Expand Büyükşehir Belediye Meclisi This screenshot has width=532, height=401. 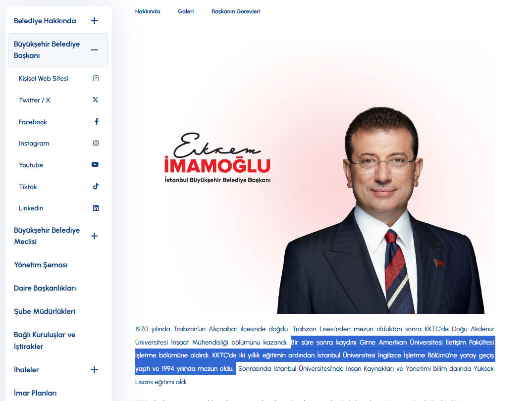[x=94, y=236]
